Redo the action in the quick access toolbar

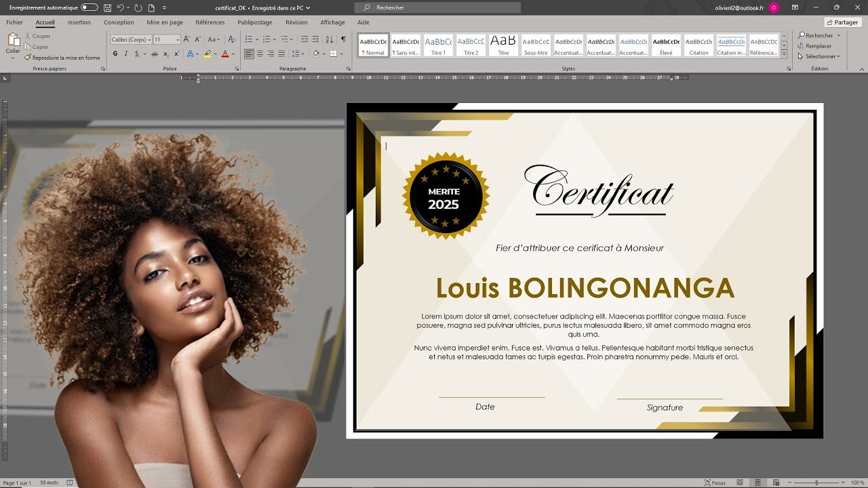pyautogui.click(x=138, y=7)
